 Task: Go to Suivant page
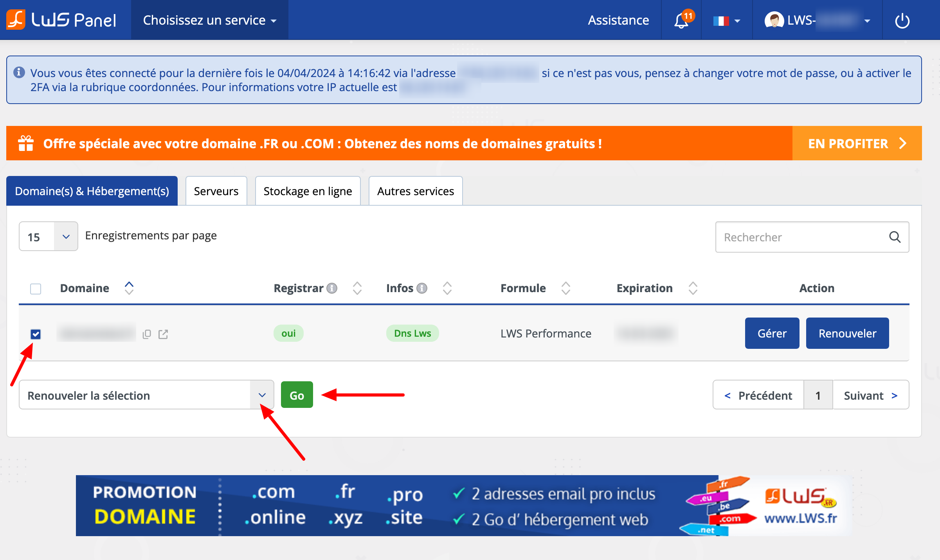point(871,395)
